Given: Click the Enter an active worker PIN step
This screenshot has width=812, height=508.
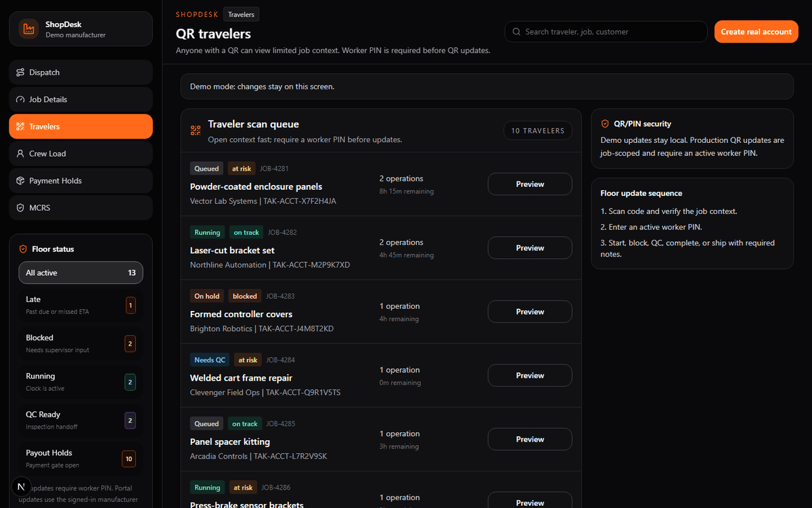Looking at the screenshot, I should click(652, 227).
